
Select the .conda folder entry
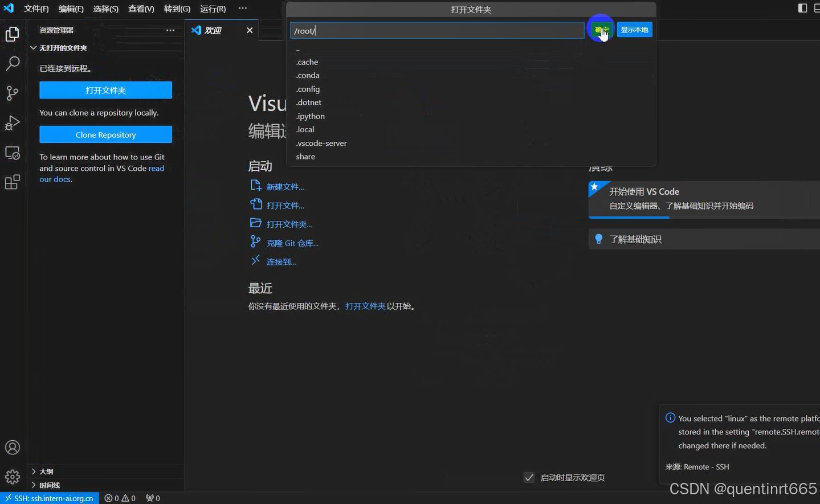pyautogui.click(x=471, y=75)
